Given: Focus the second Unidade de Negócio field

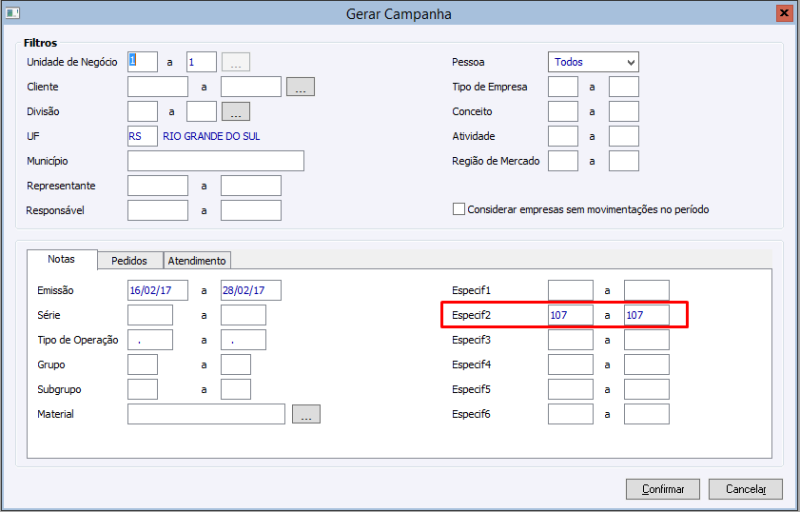Looking at the screenshot, I should coord(202,62).
